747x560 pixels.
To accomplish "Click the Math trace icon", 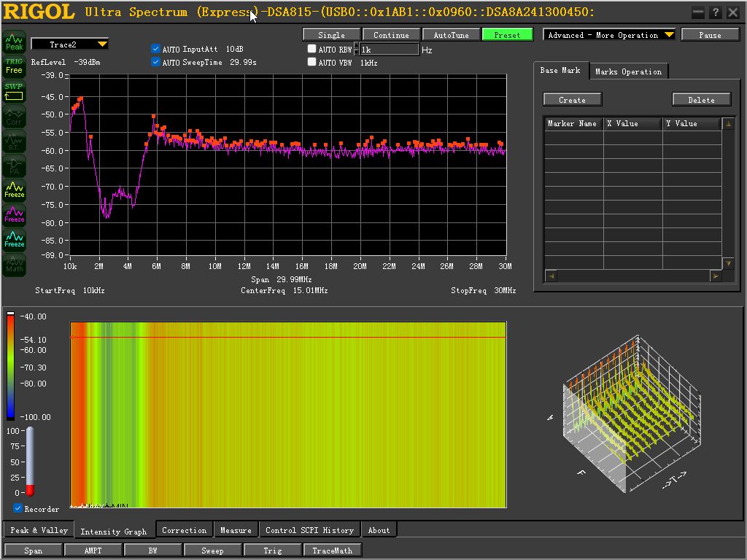I will [x=15, y=264].
